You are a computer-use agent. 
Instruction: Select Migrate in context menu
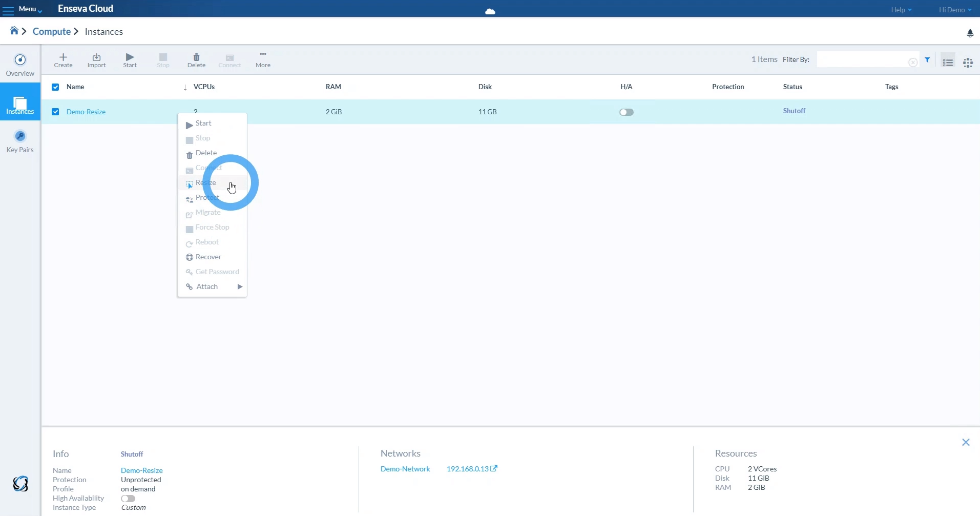[212, 213]
